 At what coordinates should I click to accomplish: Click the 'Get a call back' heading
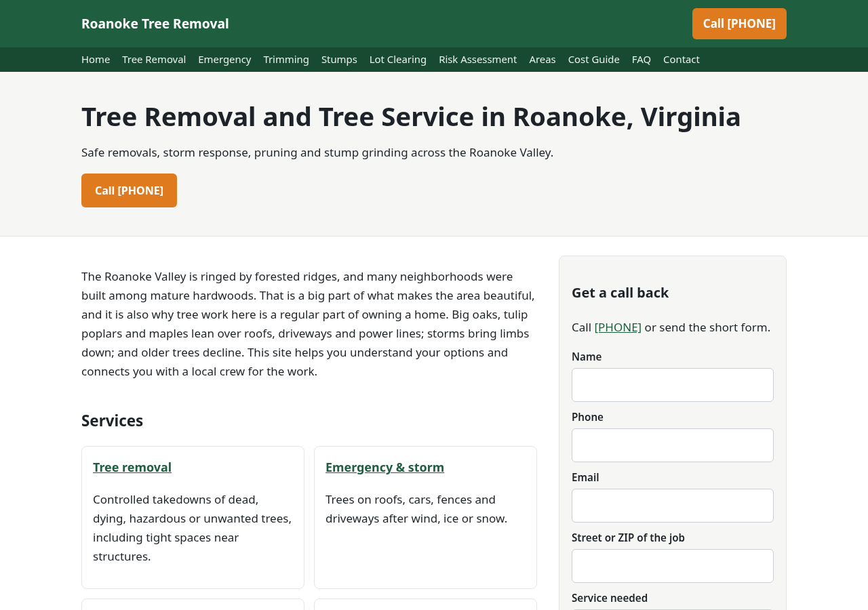620,293
